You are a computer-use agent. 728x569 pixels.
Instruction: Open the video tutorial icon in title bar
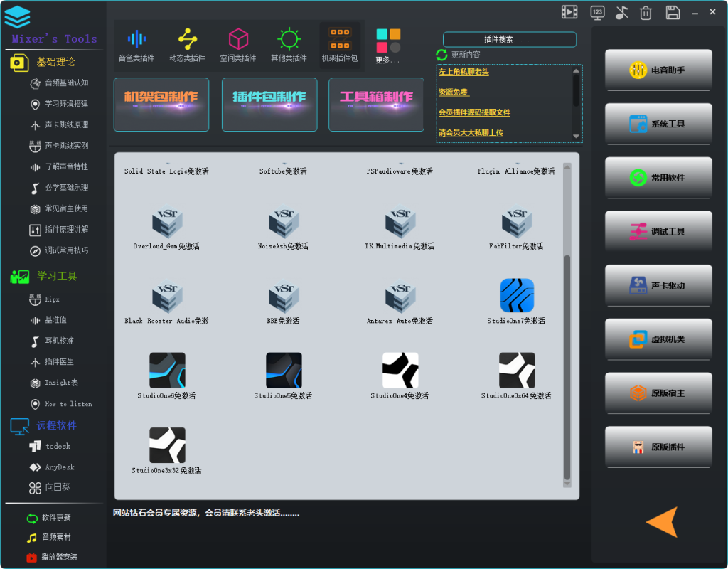coord(569,12)
